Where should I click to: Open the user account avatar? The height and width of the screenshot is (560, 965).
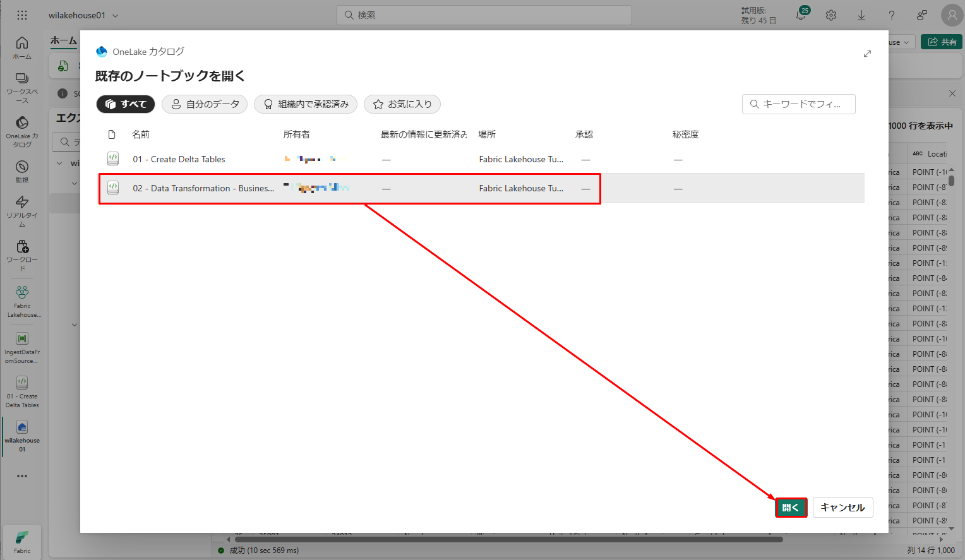[x=952, y=15]
